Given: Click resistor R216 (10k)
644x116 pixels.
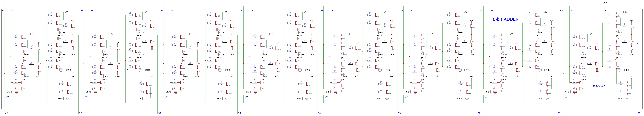Looking at the screenshot, I should click(x=62, y=92).
